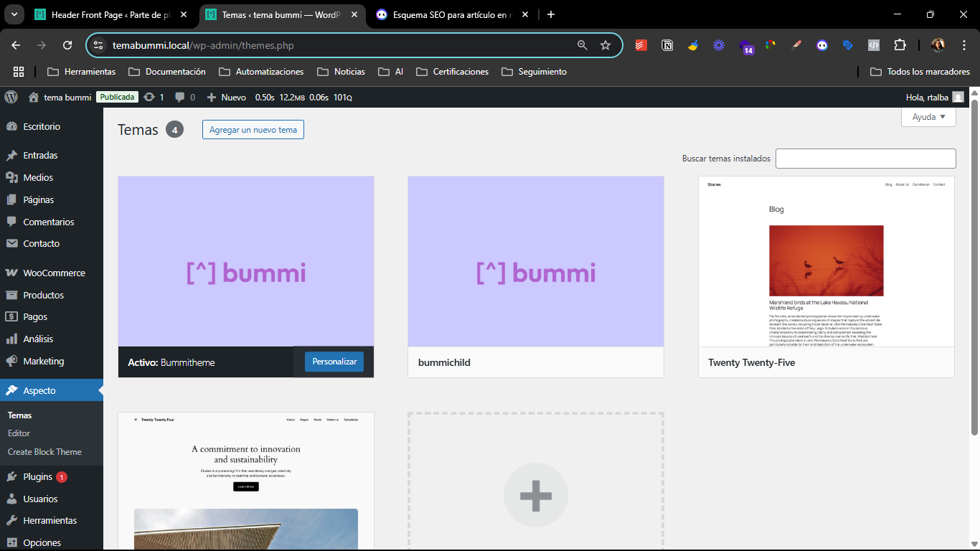
Task: Click the zoom magnifier icon in address bar
Action: tap(582, 45)
